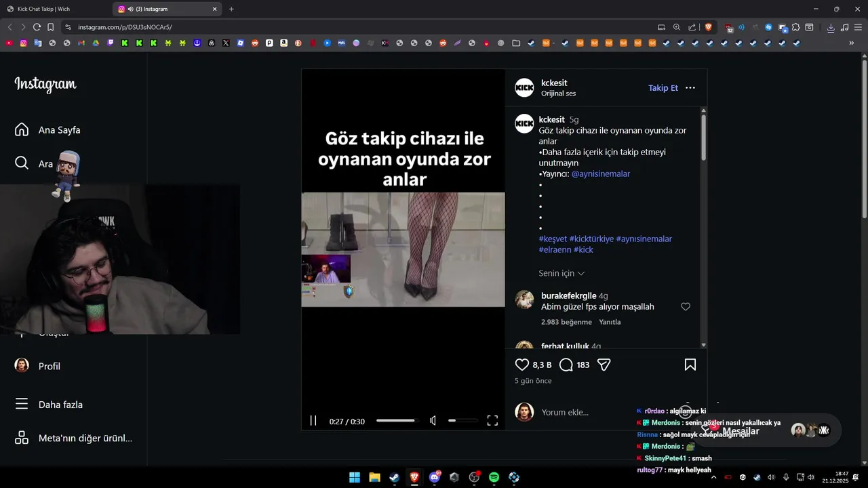Screen dimensions: 868x488
Task: Open the extensions puzzle icon
Action: pos(795,27)
